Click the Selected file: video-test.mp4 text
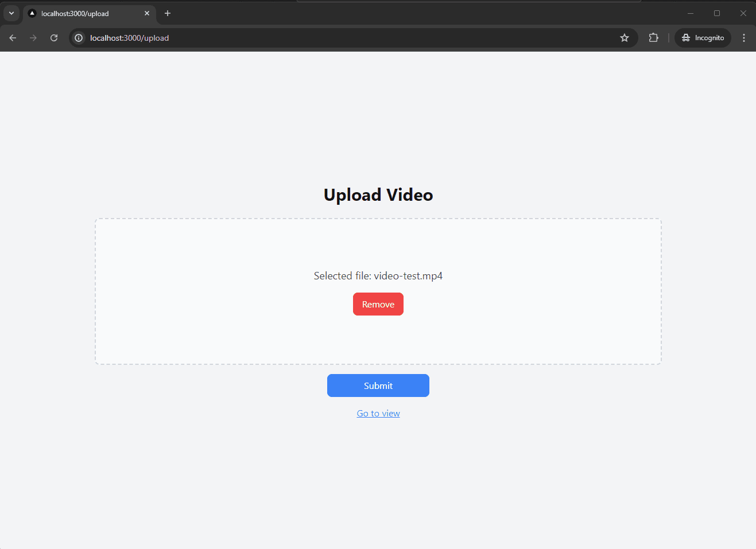This screenshot has height=549, width=756. [x=378, y=276]
